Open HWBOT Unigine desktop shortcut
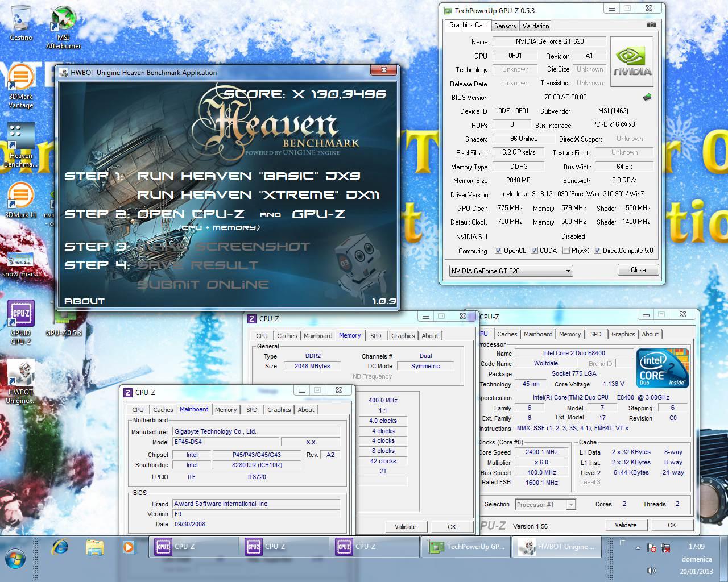Image resolution: width=728 pixels, height=582 pixels. pyautogui.click(x=21, y=381)
